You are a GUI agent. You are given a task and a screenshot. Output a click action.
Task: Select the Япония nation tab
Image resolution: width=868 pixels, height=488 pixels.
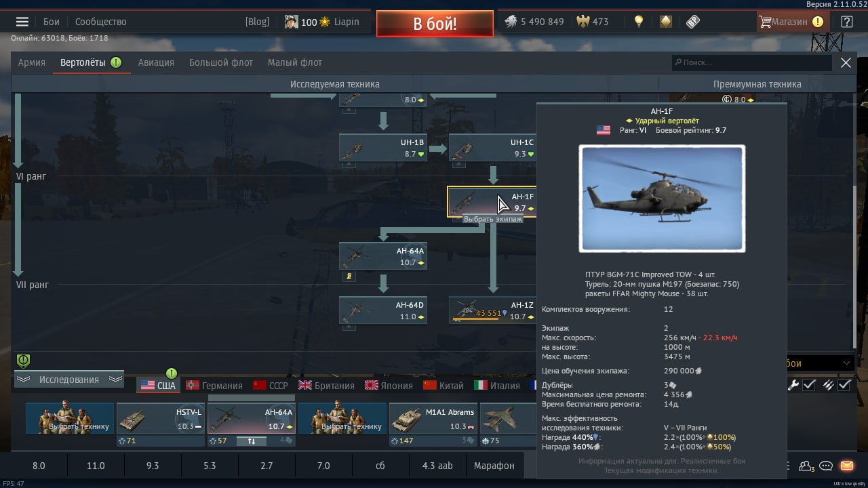click(x=389, y=386)
